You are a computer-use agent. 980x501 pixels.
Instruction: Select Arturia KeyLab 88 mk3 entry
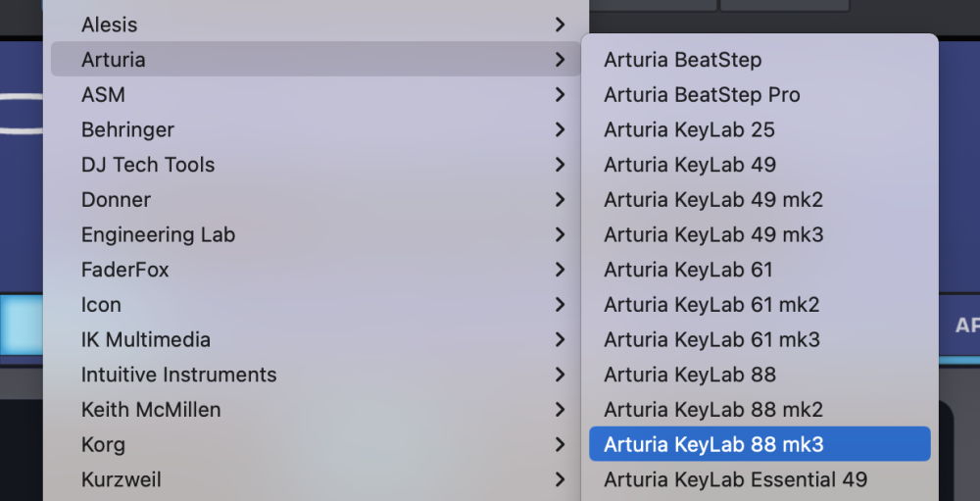click(713, 444)
